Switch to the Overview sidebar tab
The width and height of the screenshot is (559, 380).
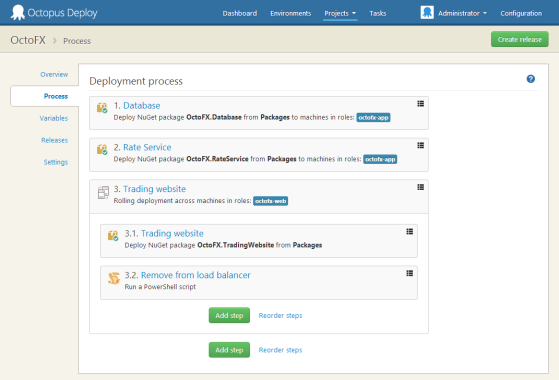coord(54,74)
